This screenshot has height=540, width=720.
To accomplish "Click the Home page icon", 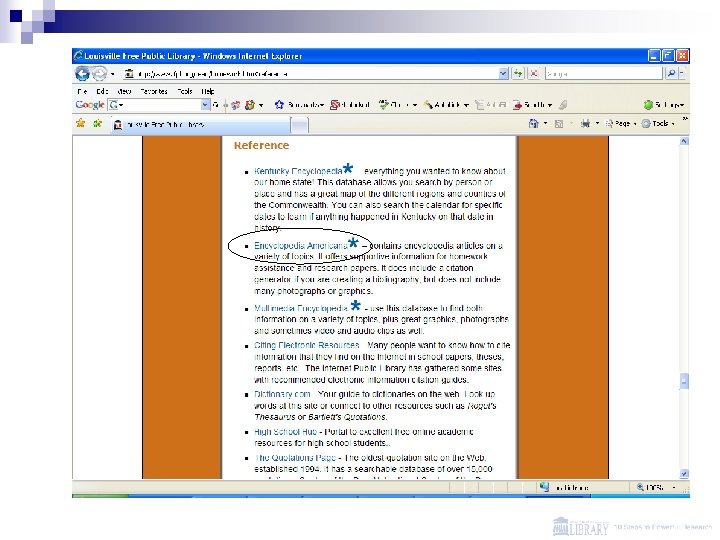I will coord(533,124).
